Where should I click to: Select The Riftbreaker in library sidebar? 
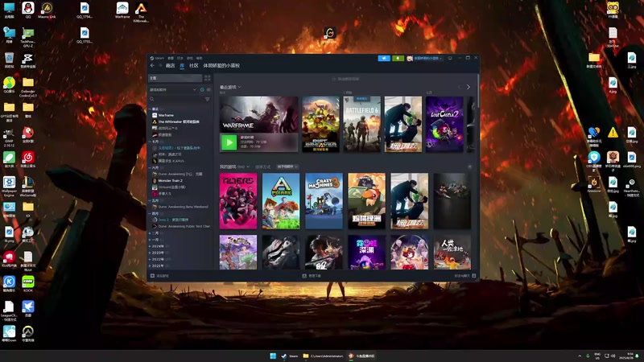pos(180,122)
